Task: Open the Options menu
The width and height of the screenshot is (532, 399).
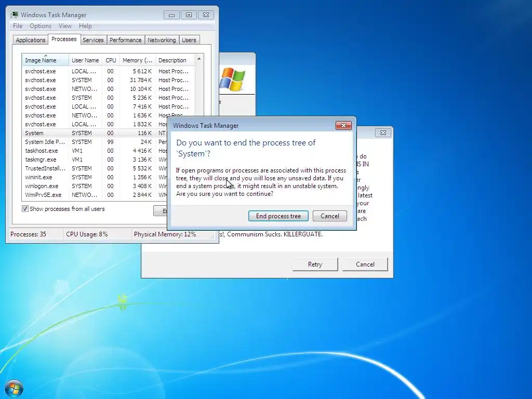Action: coord(41,26)
